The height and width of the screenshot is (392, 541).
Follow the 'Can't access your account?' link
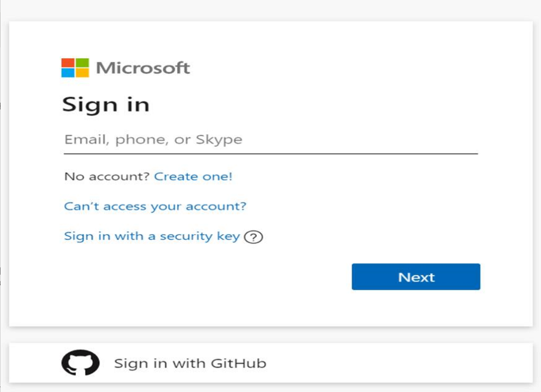[155, 206]
